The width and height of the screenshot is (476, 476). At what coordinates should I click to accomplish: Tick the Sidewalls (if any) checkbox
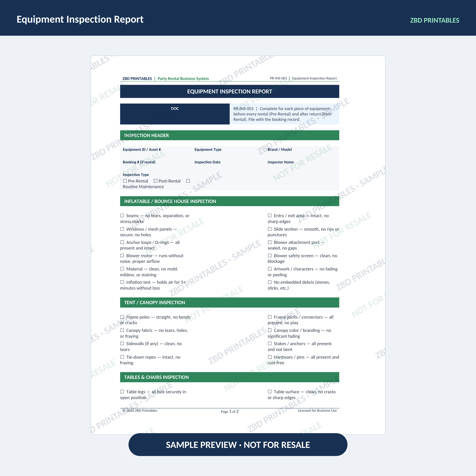[122, 343]
